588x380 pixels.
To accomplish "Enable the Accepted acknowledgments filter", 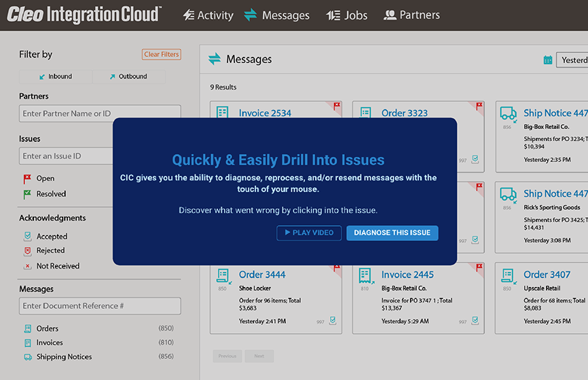I will (x=51, y=237).
